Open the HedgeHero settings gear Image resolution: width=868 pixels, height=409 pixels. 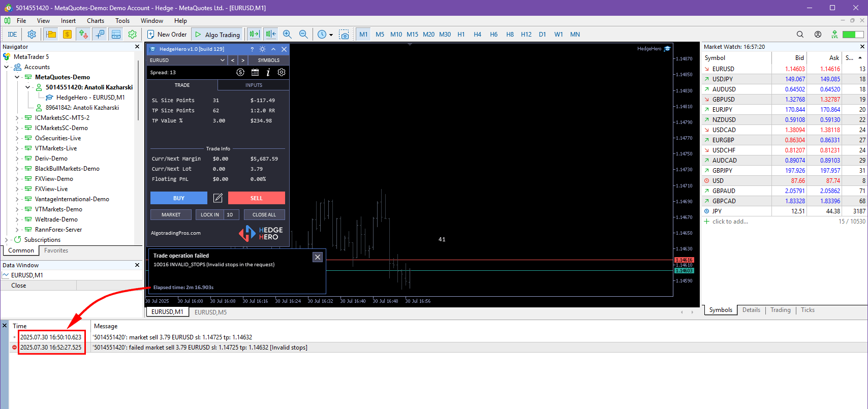click(282, 72)
